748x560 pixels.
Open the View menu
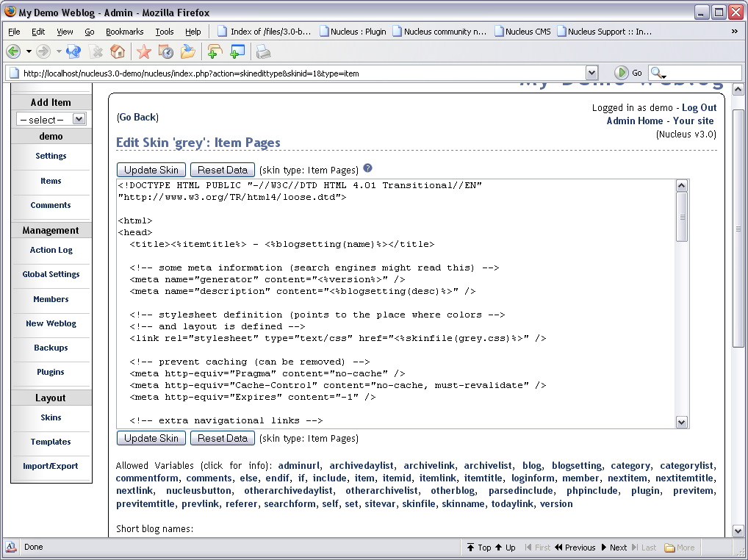[x=65, y=32]
